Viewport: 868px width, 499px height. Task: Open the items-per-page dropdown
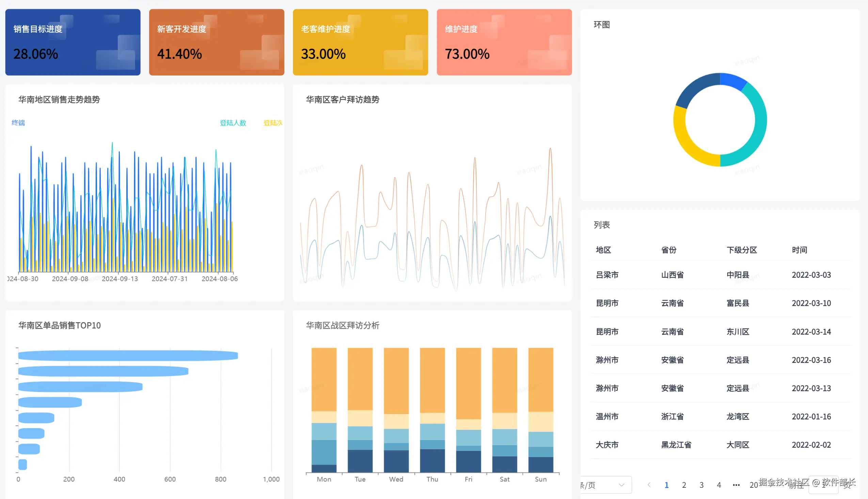605,485
